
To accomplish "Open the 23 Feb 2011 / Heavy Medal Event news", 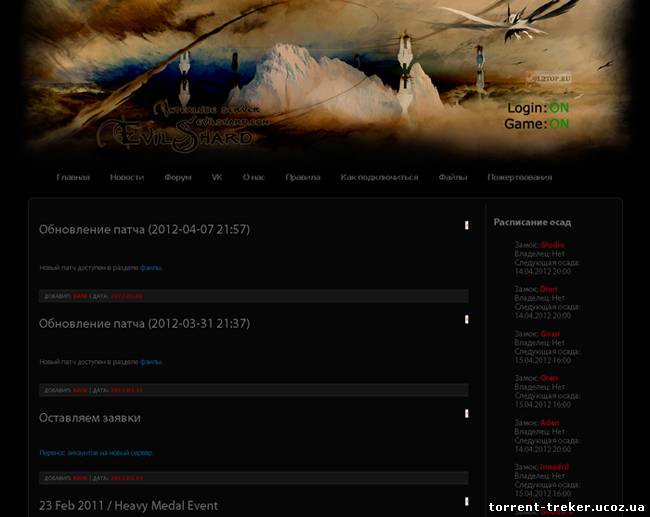I will tap(129, 506).
